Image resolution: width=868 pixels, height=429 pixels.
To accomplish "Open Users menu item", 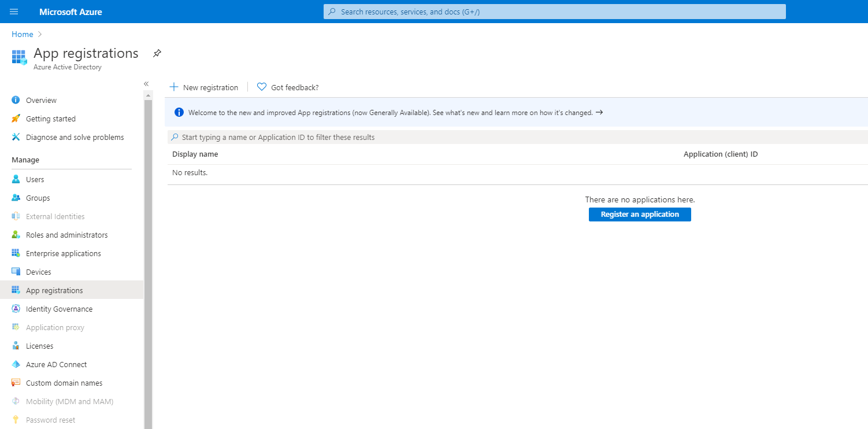I will 35,179.
